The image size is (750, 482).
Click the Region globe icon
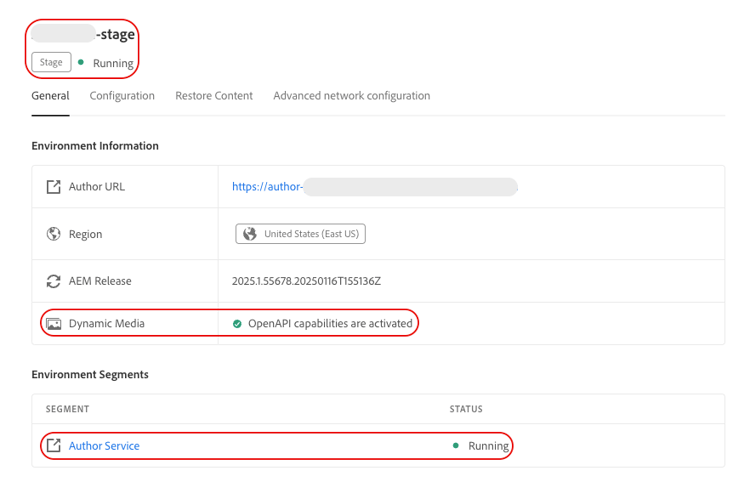(x=54, y=234)
